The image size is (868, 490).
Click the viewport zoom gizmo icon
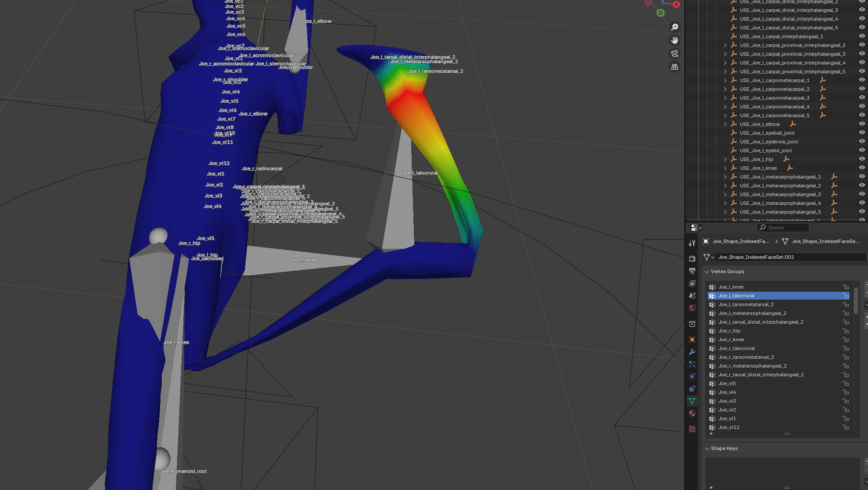pos(675,27)
